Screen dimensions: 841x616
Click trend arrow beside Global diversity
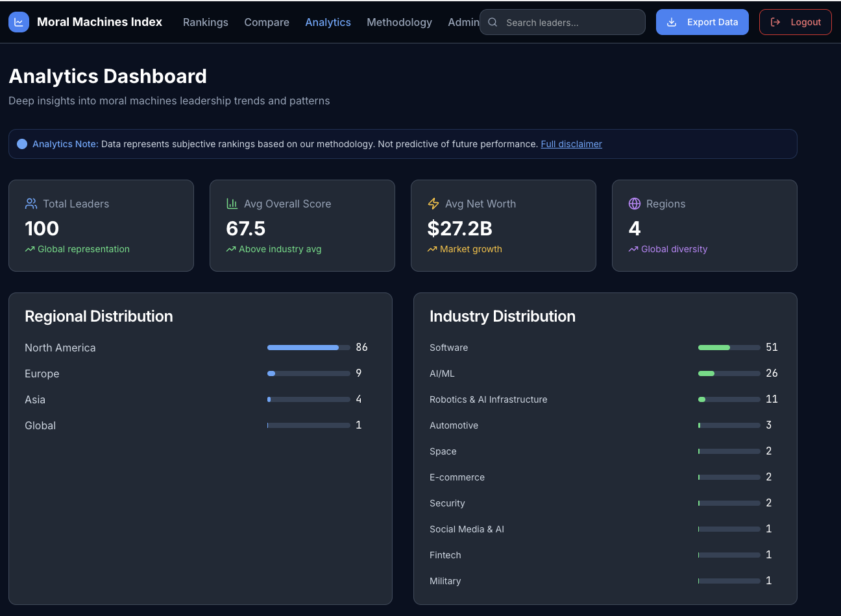click(x=633, y=249)
